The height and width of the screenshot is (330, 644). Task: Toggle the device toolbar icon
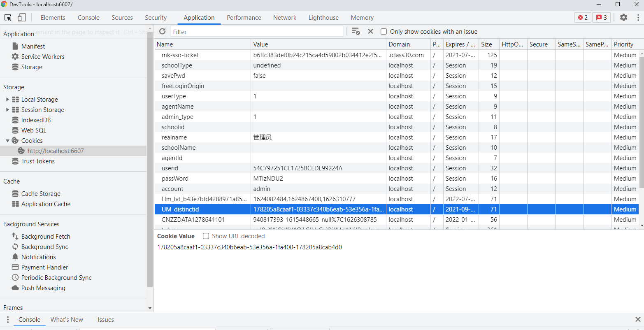(x=22, y=17)
